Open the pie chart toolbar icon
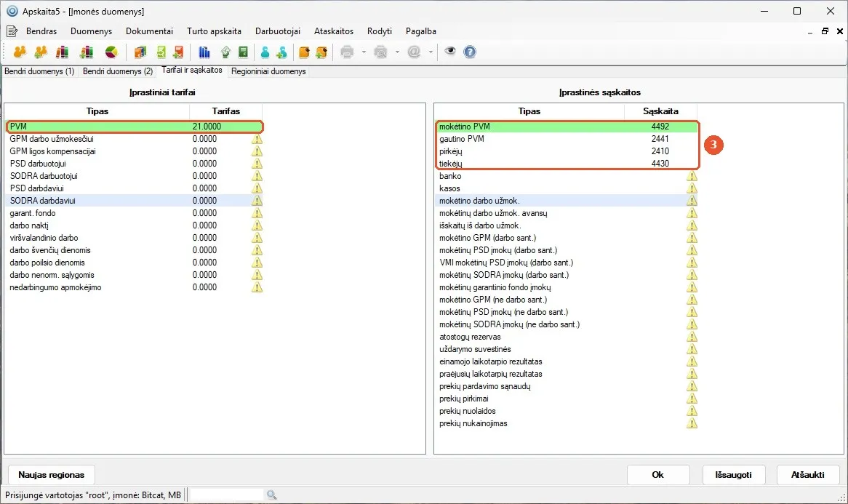 (x=111, y=52)
